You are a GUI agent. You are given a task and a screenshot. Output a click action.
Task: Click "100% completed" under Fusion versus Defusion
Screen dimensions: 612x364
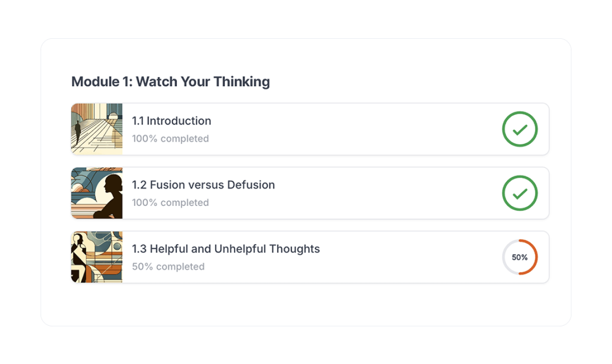click(x=170, y=202)
